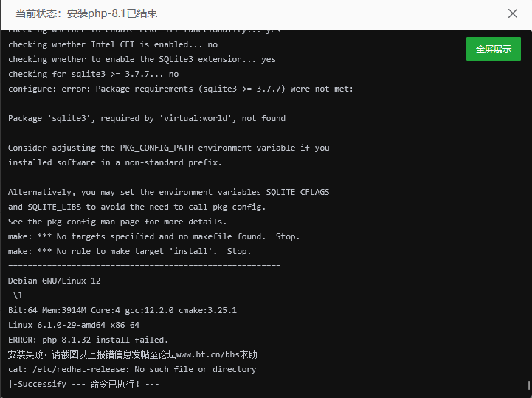Click the line 'Bit:64 Mem:3914M Core:4 gcc:12.2.0'
This screenshot has width=532, height=398.
(x=122, y=310)
